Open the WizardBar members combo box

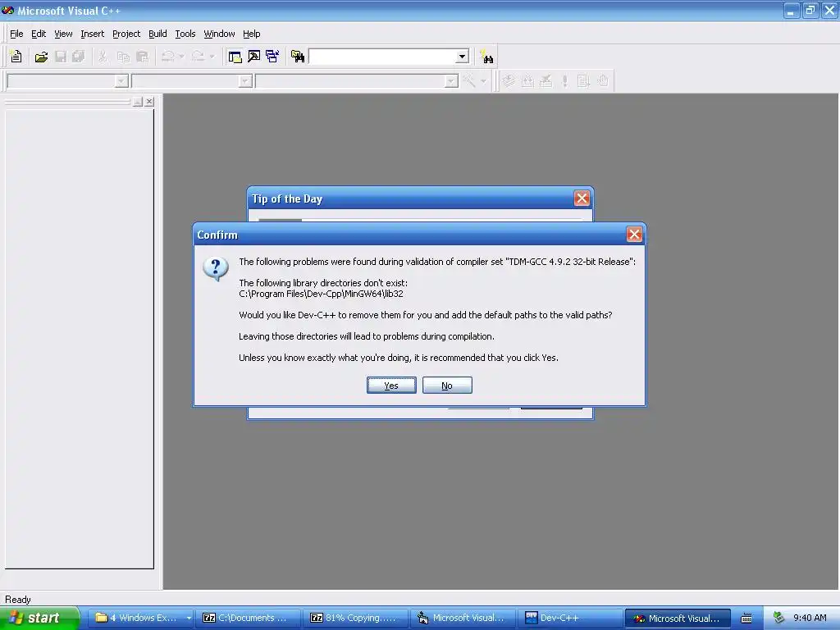pos(358,81)
